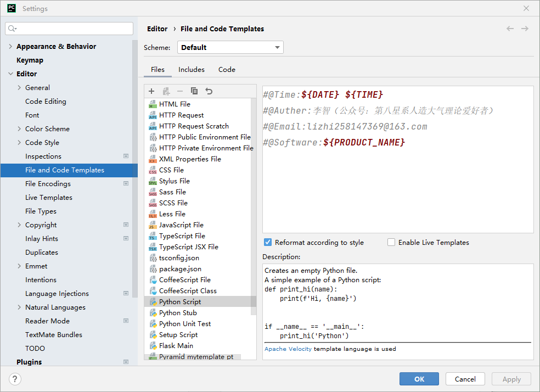
Task: Uncheck Reformat according to style
Action: (268, 242)
